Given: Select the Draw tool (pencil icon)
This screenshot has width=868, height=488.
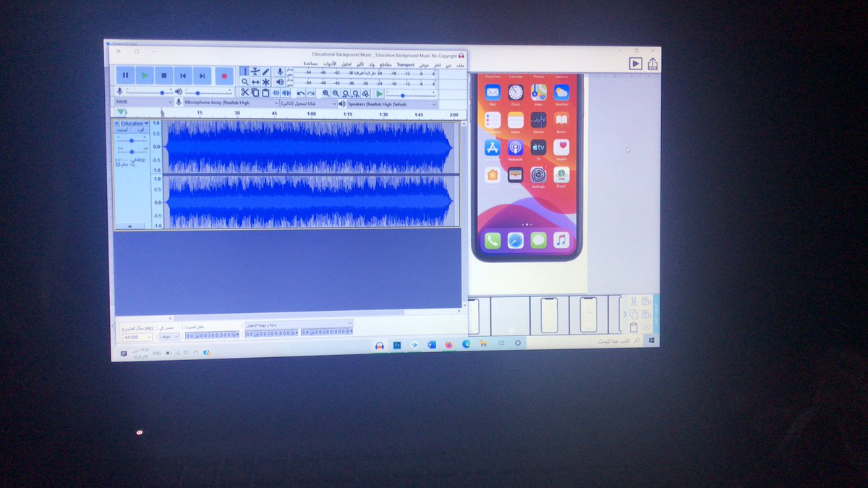Looking at the screenshot, I should pyautogui.click(x=265, y=71).
